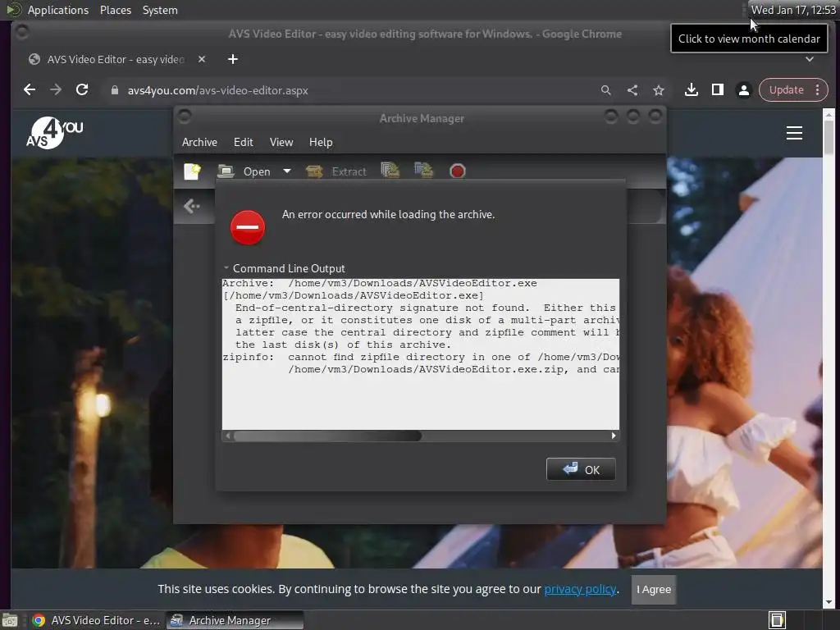
Task: Click the left scroll arrow of command output
Action: (x=228, y=436)
